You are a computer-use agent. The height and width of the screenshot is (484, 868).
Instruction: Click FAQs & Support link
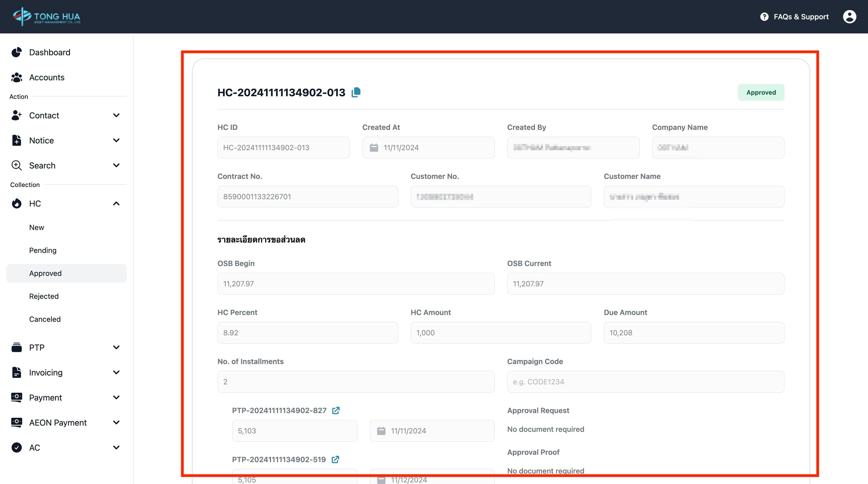coord(801,17)
